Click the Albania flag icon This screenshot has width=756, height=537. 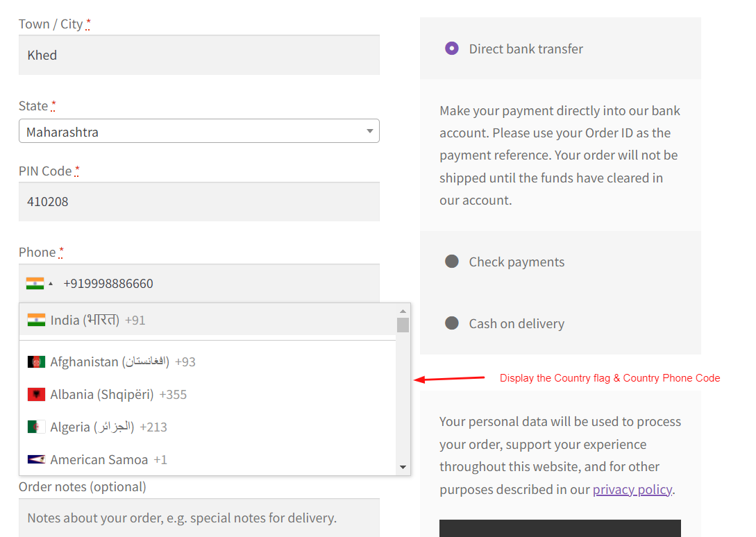pos(36,394)
